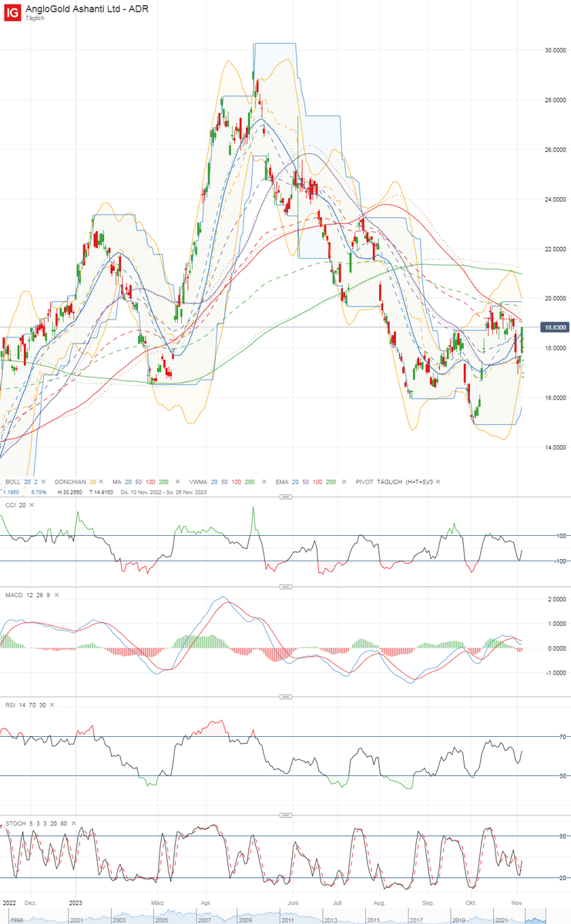Select MA period 200 value

[165, 481]
